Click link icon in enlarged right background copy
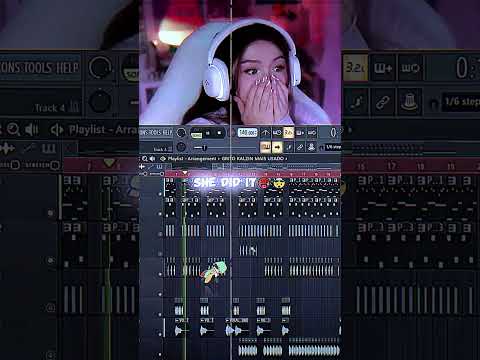 tap(383, 102)
